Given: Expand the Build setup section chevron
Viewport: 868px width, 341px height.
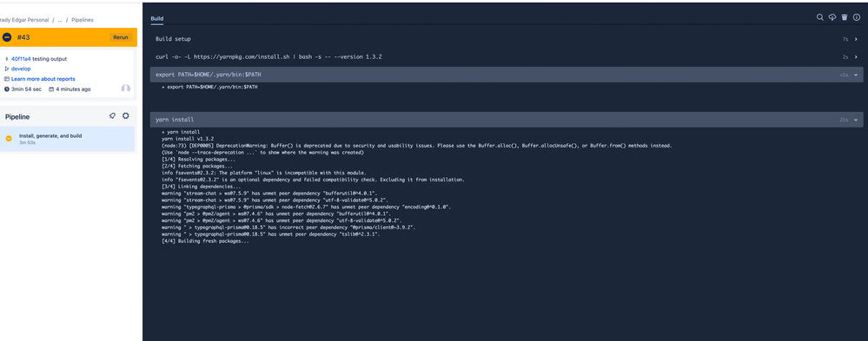Looking at the screenshot, I should point(856,39).
